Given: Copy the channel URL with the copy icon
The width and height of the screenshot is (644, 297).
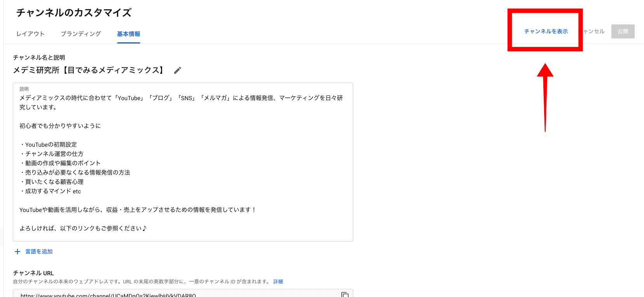Looking at the screenshot, I should point(345,294).
